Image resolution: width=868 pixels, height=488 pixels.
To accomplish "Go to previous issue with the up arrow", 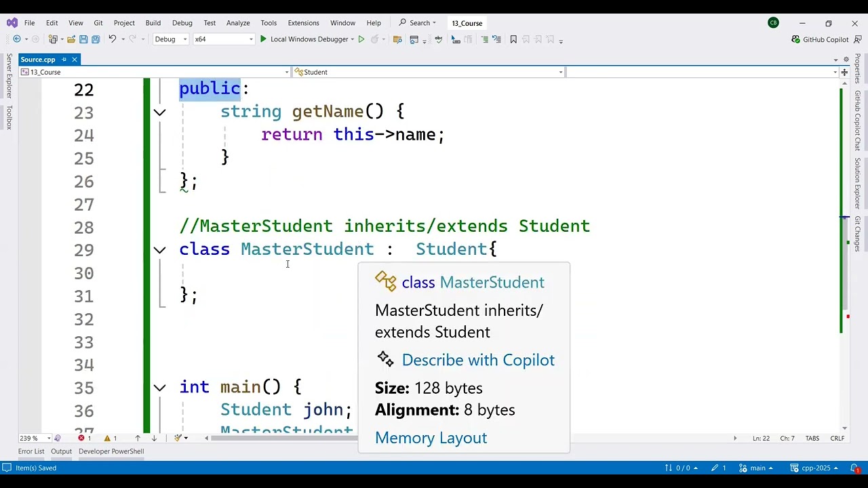I will [x=138, y=438].
